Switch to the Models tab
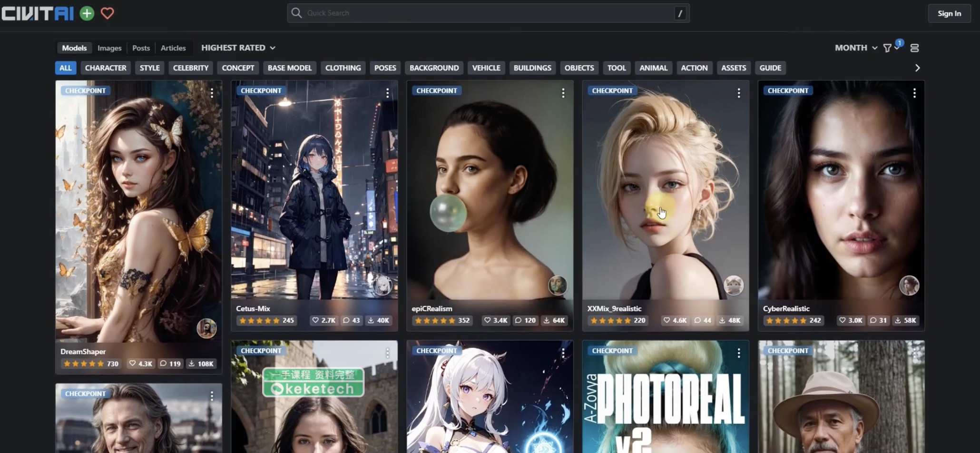This screenshot has width=980, height=453. point(74,48)
